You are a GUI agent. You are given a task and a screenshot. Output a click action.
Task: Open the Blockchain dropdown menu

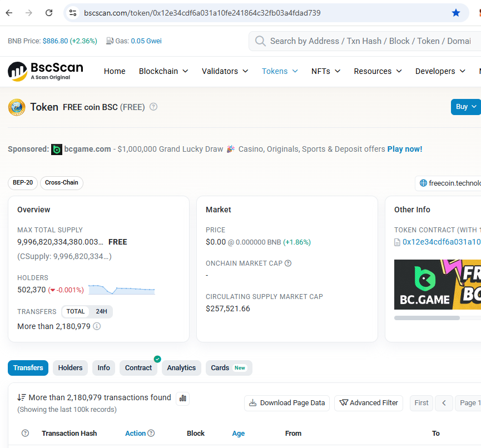click(x=163, y=71)
